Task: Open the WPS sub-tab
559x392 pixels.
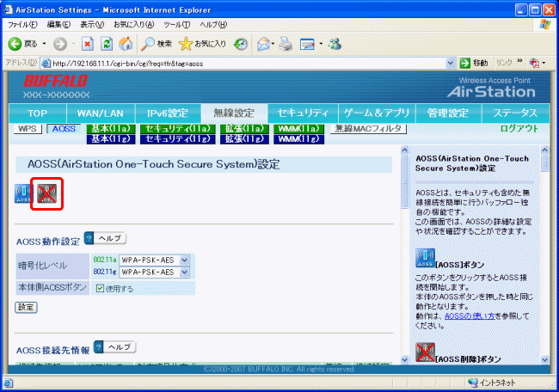Action: 28,129
